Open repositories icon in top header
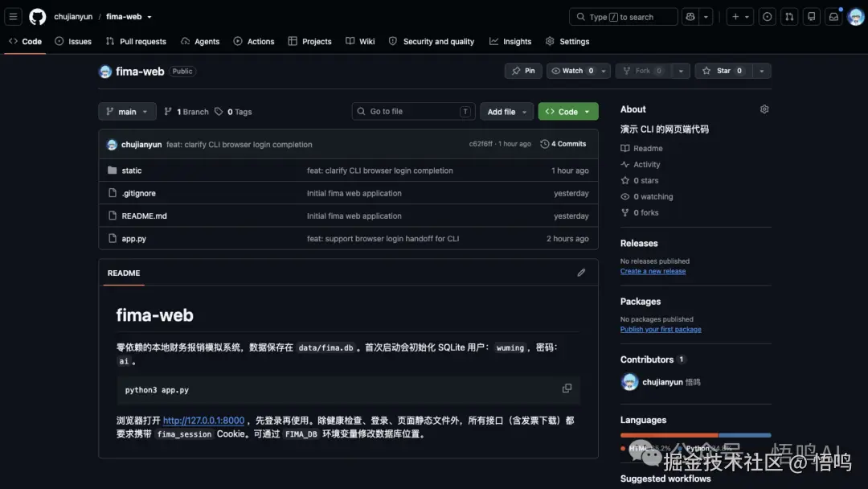Viewport: 868px width, 489px height. [x=812, y=17]
